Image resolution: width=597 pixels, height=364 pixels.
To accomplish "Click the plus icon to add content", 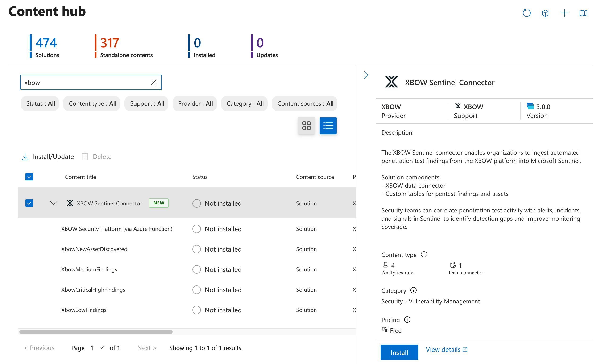I will [x=564, y=13].
